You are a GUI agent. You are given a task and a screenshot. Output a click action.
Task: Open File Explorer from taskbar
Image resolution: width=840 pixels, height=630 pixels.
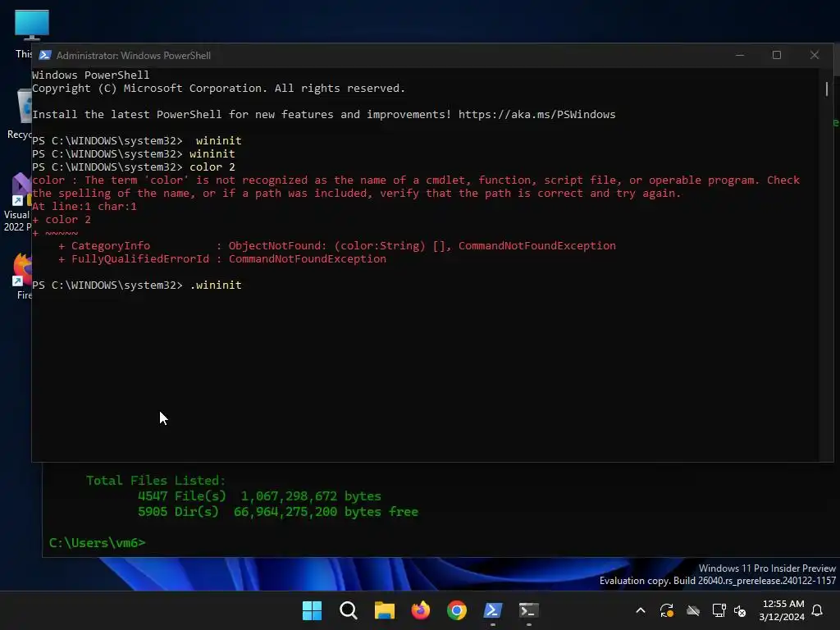tap(384, 610)
